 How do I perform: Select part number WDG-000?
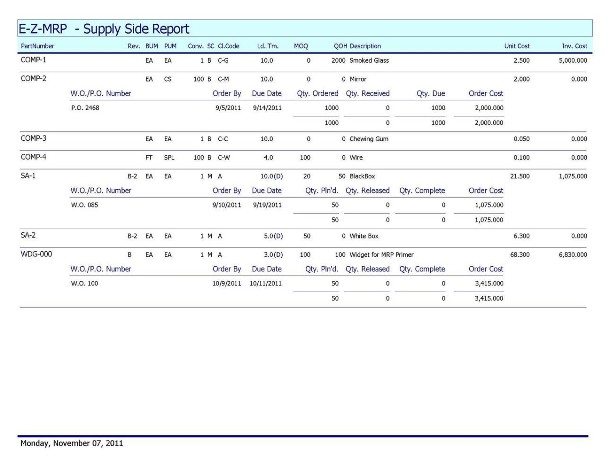coord(36,254)
